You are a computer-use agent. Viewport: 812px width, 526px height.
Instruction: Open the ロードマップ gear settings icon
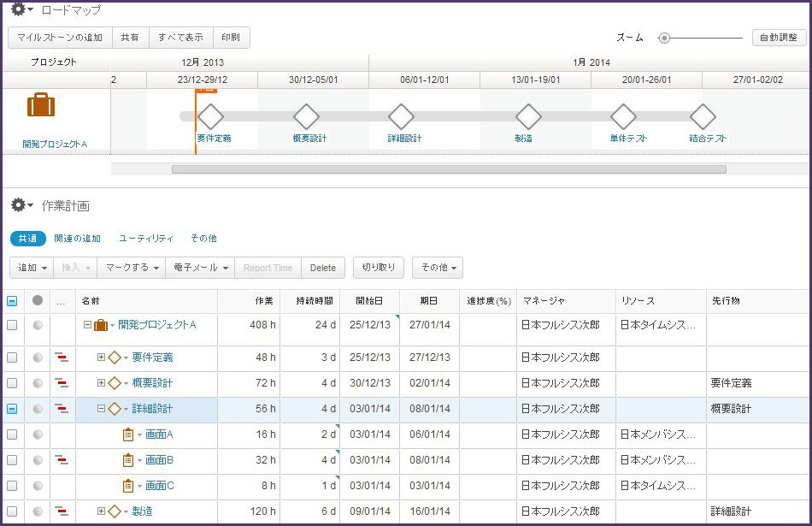pyautogui.click(x=19, y=9)
